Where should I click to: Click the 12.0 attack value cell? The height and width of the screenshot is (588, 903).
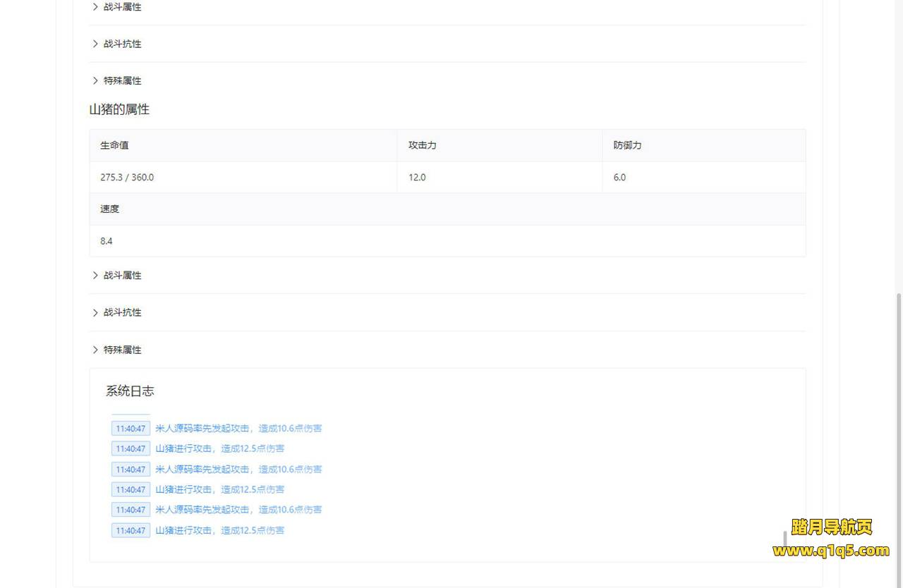point(417,178)
